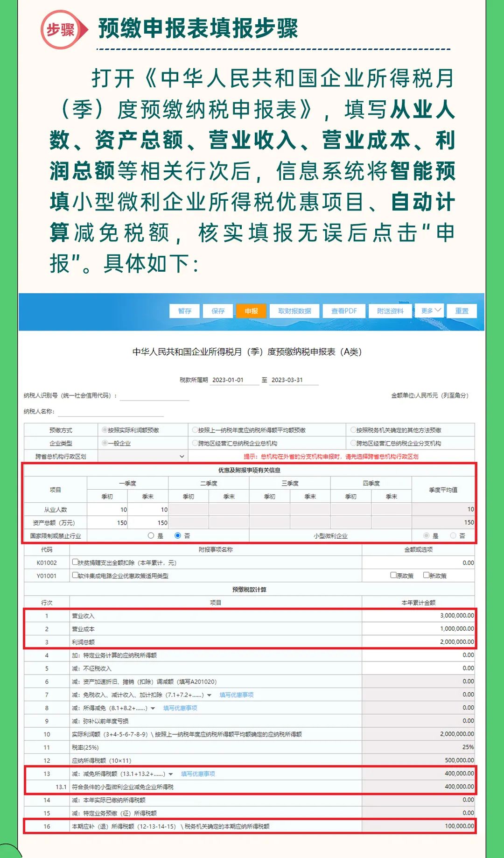
Task: Select 是 for 小型微利企业
Action: pyautogui.click(x=426, y=535)
